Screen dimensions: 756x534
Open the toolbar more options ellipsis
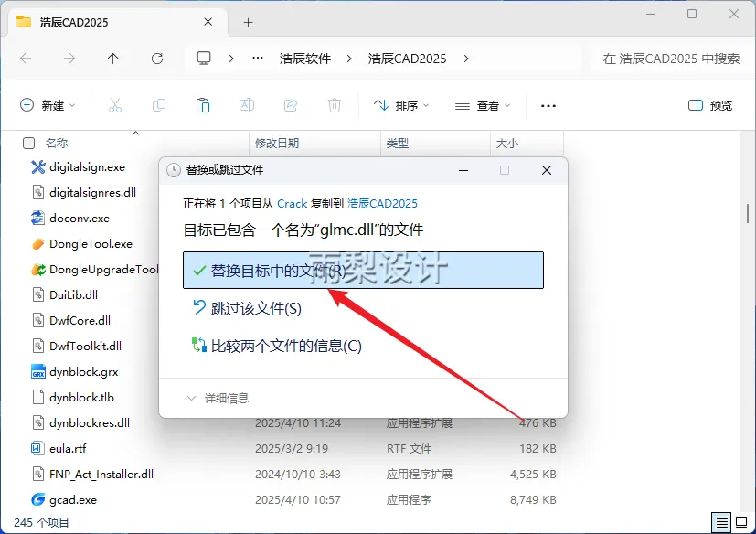coord(548,106)
